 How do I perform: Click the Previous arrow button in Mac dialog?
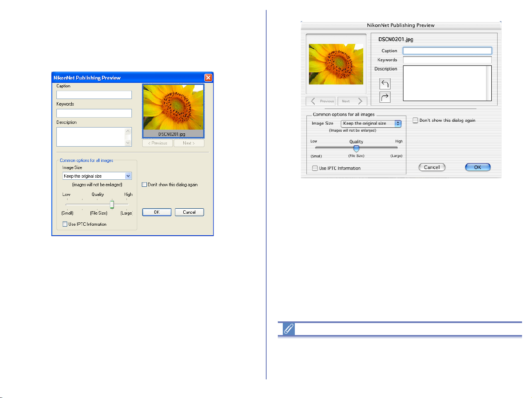(x=321, y=101)
